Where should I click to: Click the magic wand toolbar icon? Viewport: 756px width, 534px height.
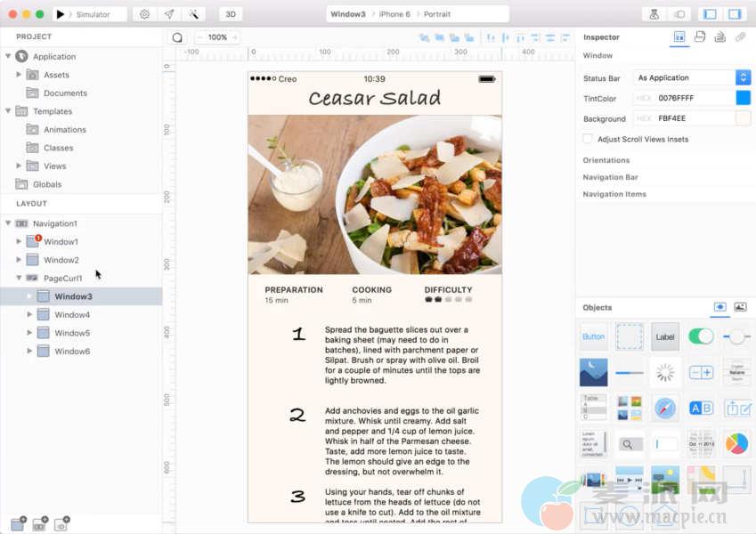point(192,14)
